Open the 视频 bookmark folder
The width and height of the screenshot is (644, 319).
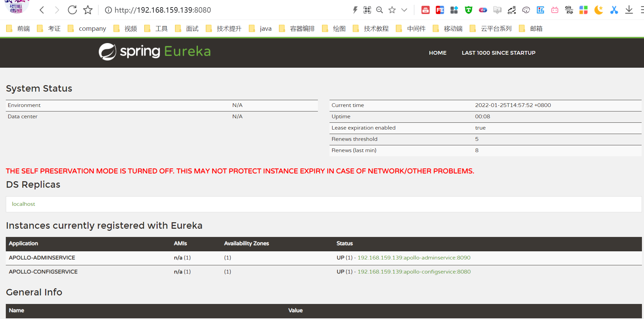pos(125,29)
